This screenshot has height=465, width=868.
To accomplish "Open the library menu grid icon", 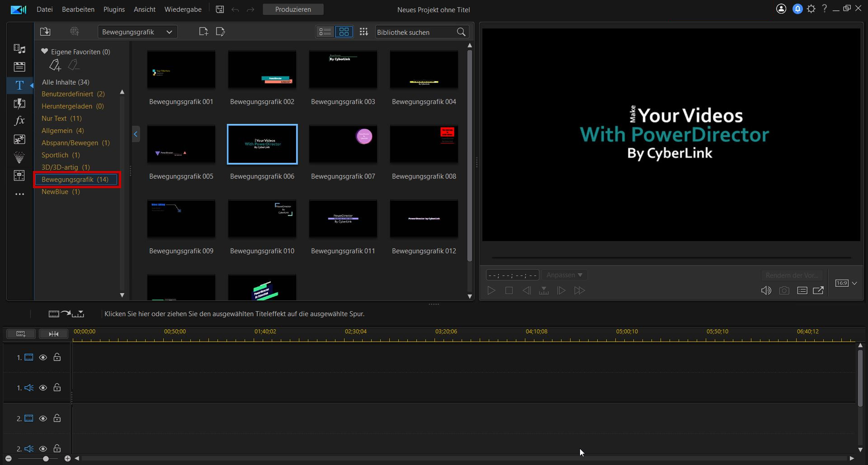I will pos(363,32).
